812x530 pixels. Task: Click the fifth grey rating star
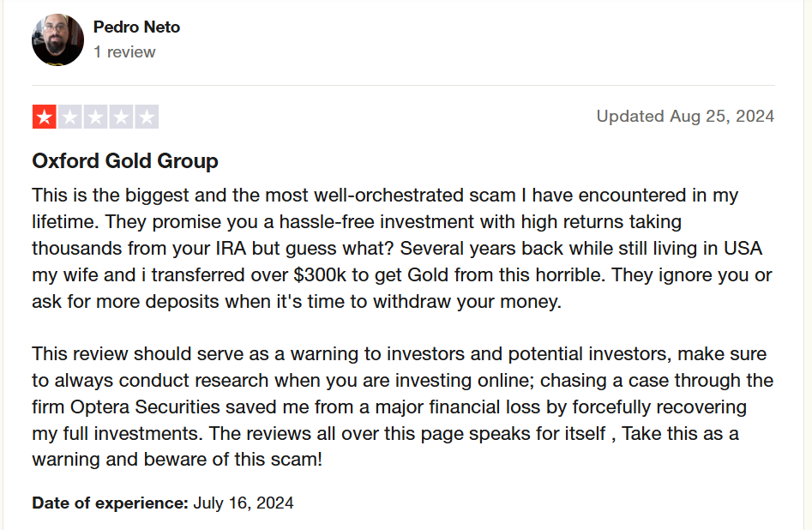click(x=147, y=117)
